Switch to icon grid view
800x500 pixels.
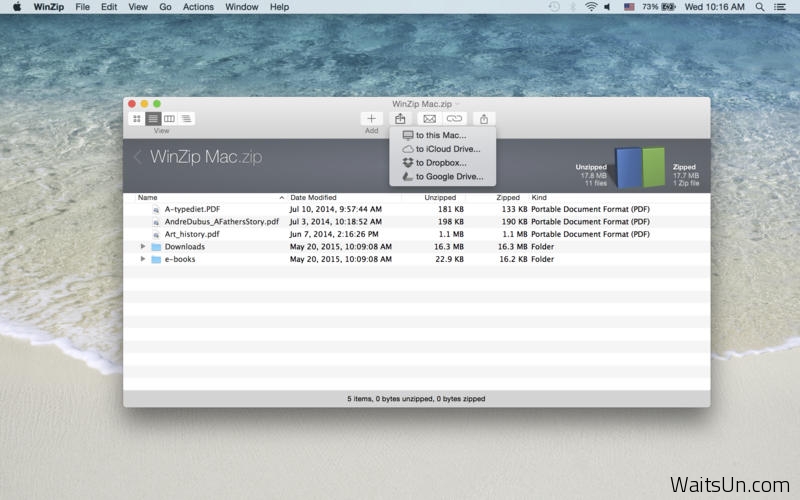[137, 119]
